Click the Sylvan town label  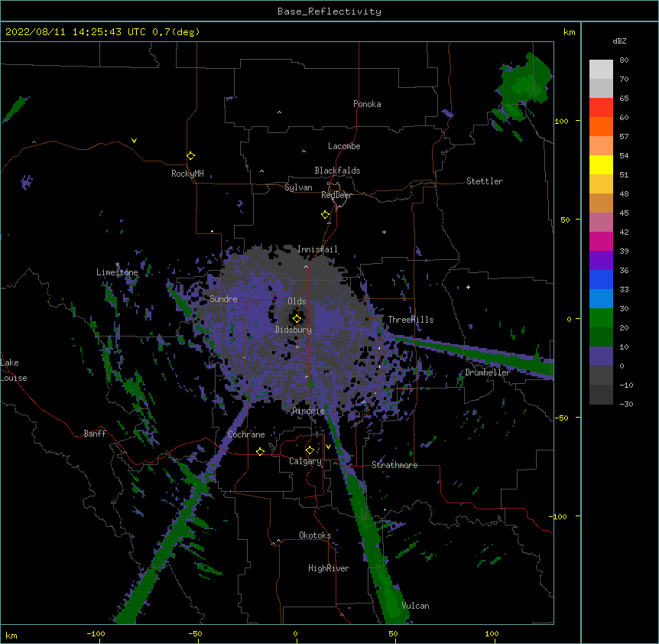[298, 187]
